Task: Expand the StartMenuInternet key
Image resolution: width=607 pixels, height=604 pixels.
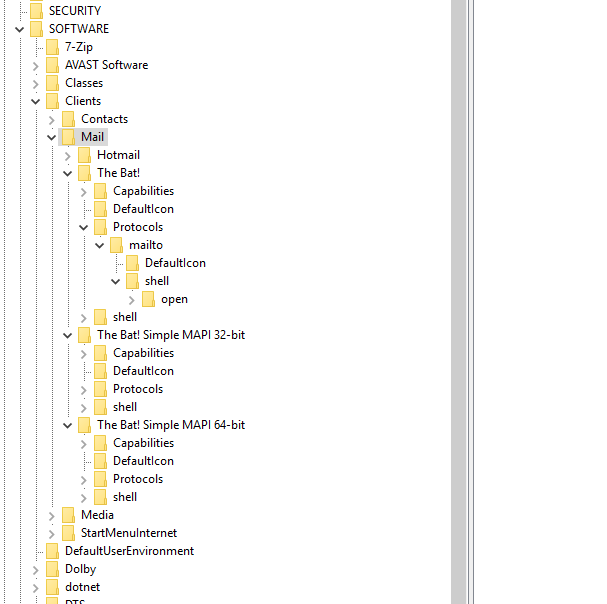Action: click(x=52, y=534)
